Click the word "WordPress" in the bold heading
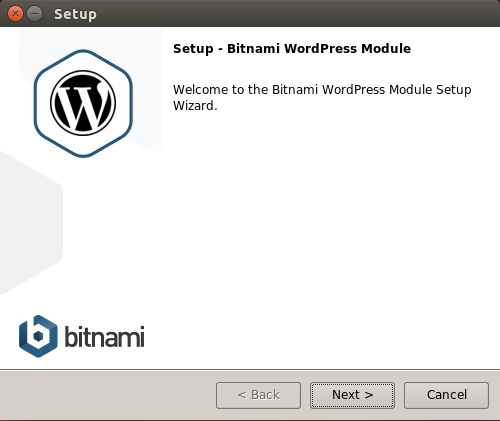Screen dimensions: 500x421 coord(320,49)
